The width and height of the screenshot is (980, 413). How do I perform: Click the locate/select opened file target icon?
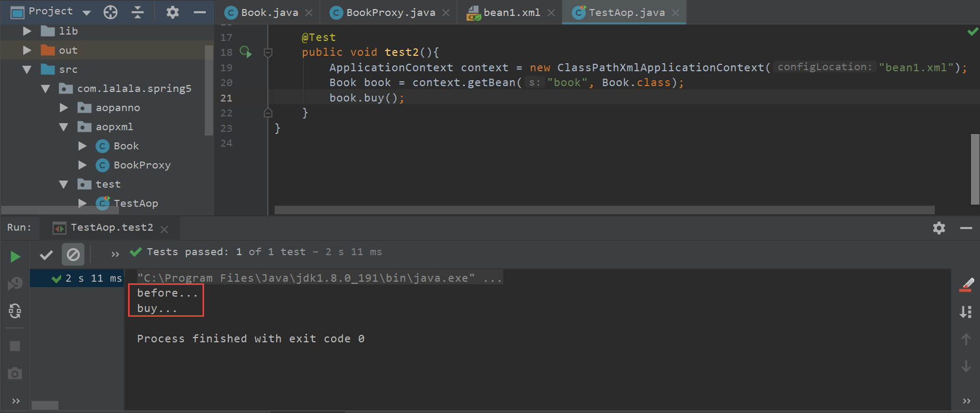click(111, 12)
